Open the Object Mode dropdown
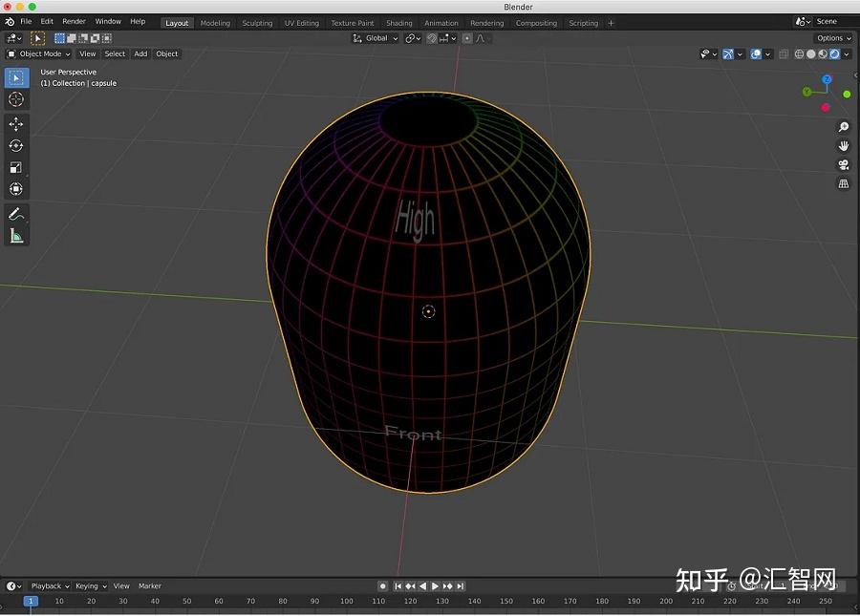The image size is (860, 616). click(x=38, y=53)
